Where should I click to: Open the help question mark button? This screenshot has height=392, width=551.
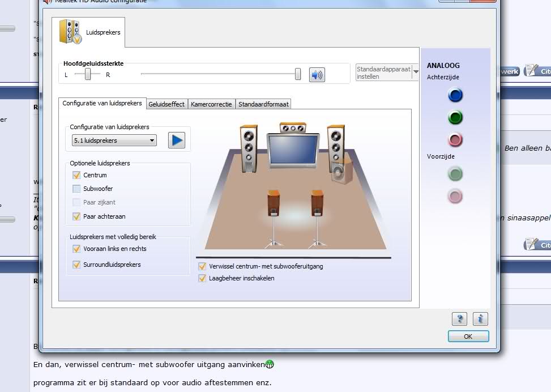click(x=459, y=318)
